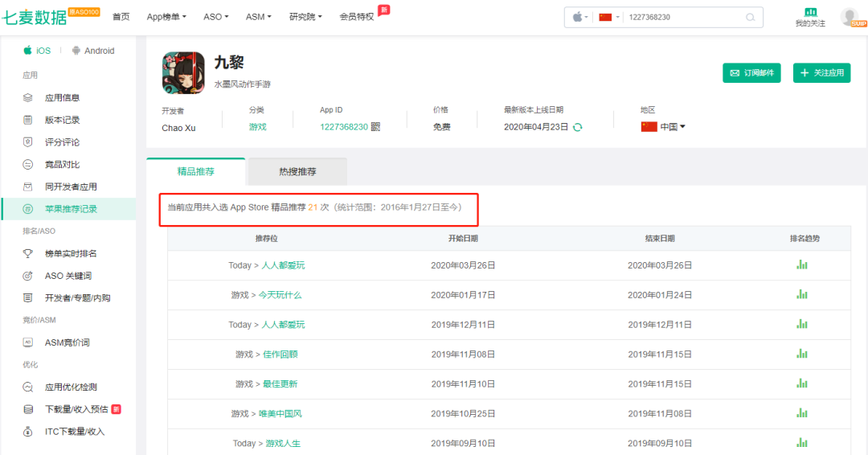This screenshot has width=868, height=455.
Task: Switch to the 热搜推荐 tab
Action: [x=298, y=171]
